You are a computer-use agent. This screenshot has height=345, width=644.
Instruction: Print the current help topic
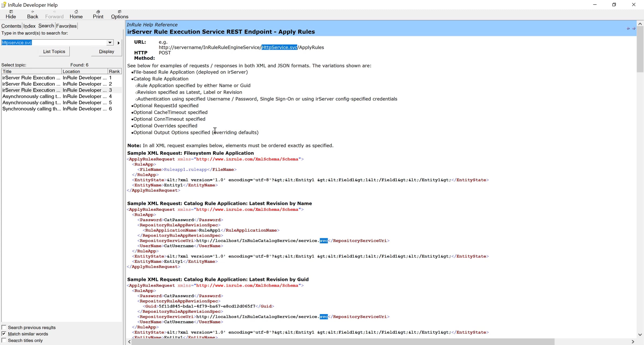(x=98, y=14)
